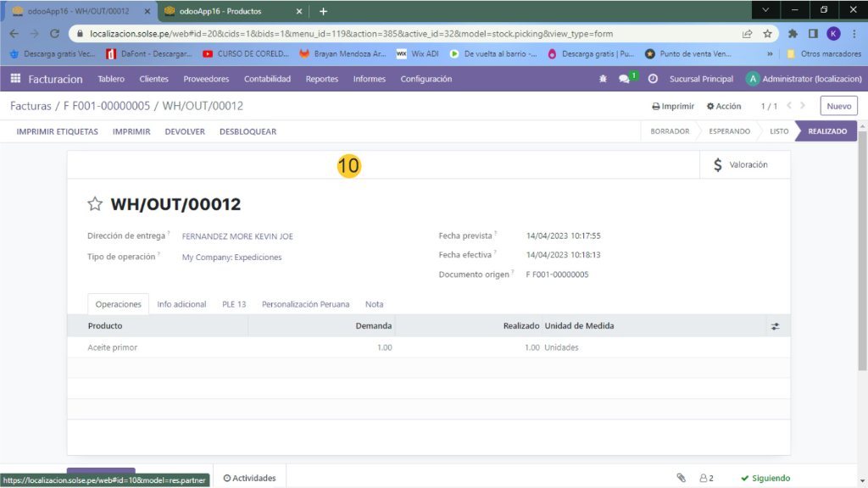This screenshot has height=488, width=868.
Task: Toggle Siguiendo follow status
Action: click(x=765, y=478)
